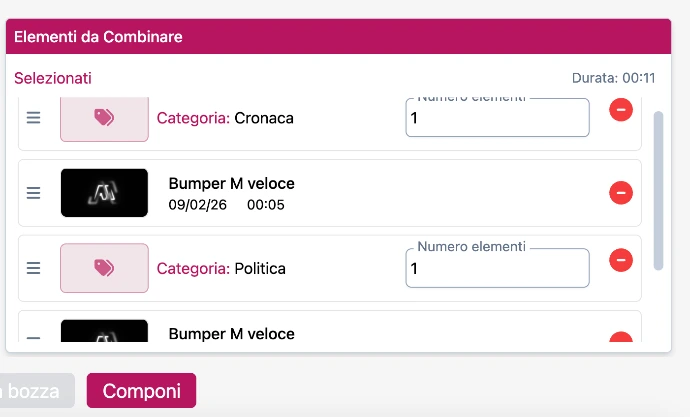Image resolution: width=690 pixels, height=417 pixels.
Task: Click the tag icon for Cronaca category
Action: pos(104,118)
